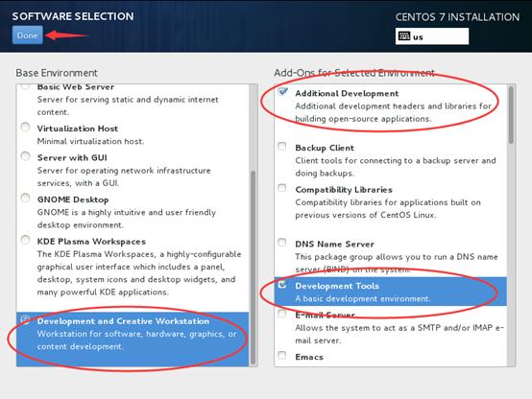Uncheck Additional Development add-on

tap(282, 91)
